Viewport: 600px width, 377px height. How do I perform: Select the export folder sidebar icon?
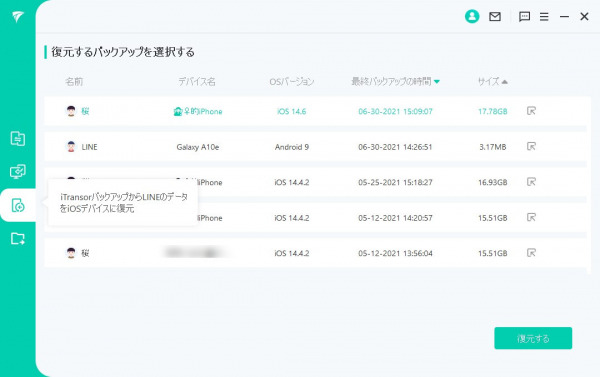18,238
